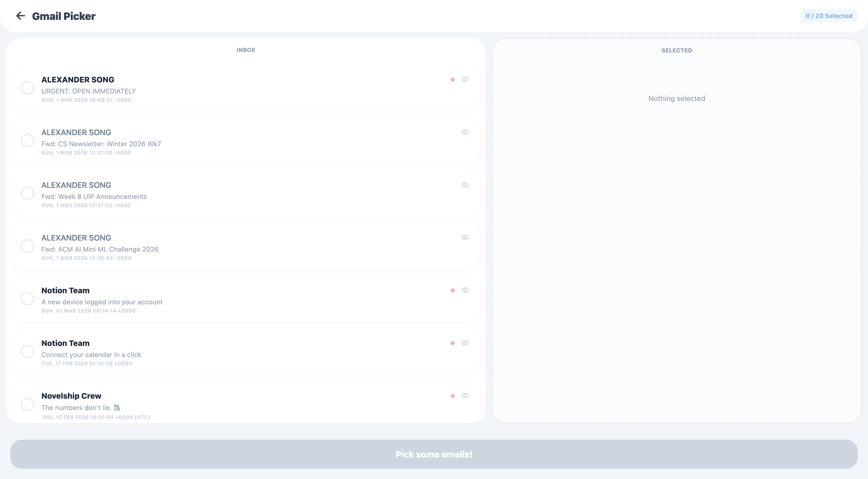This screenshot has height=479, width=868.
Task: Preview the Connect your calendar email
Action: (x=465, y=343)
